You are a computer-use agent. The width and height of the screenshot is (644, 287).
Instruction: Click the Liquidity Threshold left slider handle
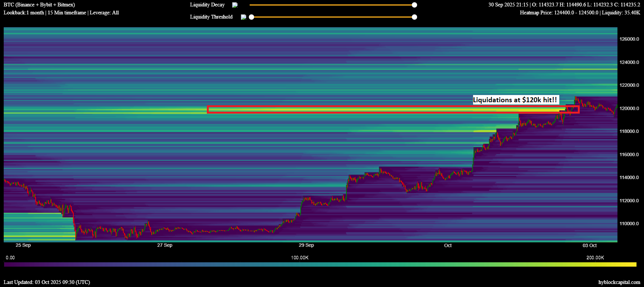click(251, 17)
